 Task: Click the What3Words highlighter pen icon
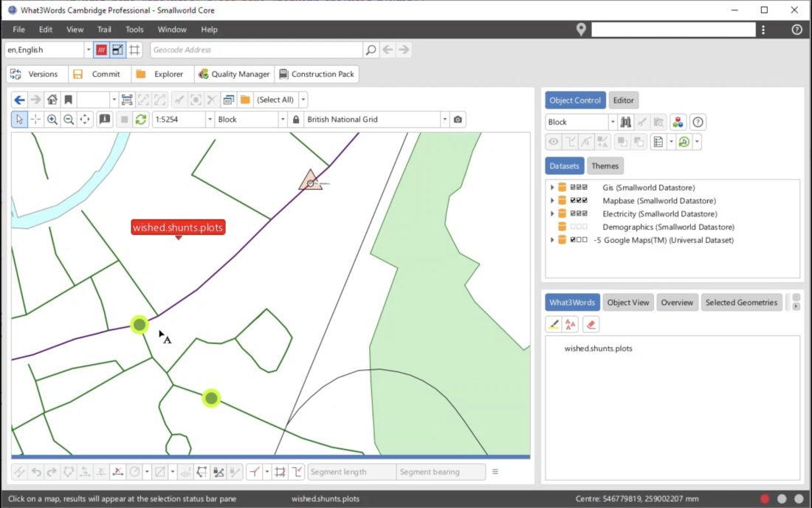point(554,324)
